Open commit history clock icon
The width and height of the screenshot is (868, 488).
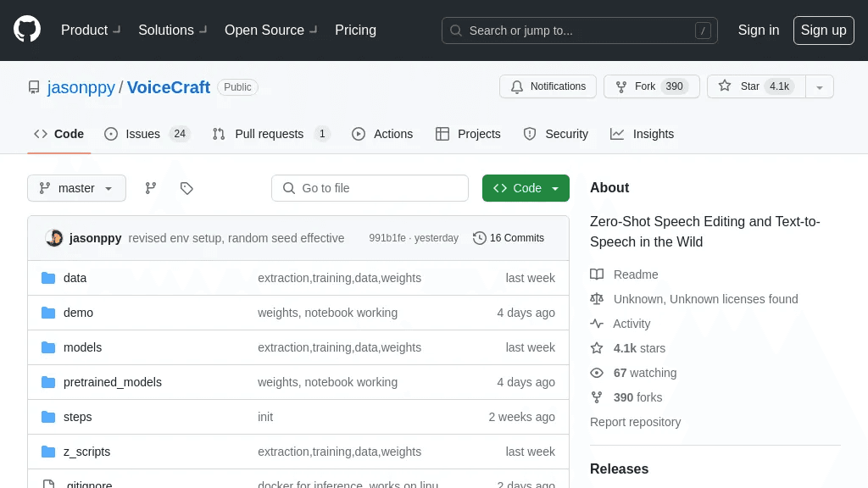480,238
